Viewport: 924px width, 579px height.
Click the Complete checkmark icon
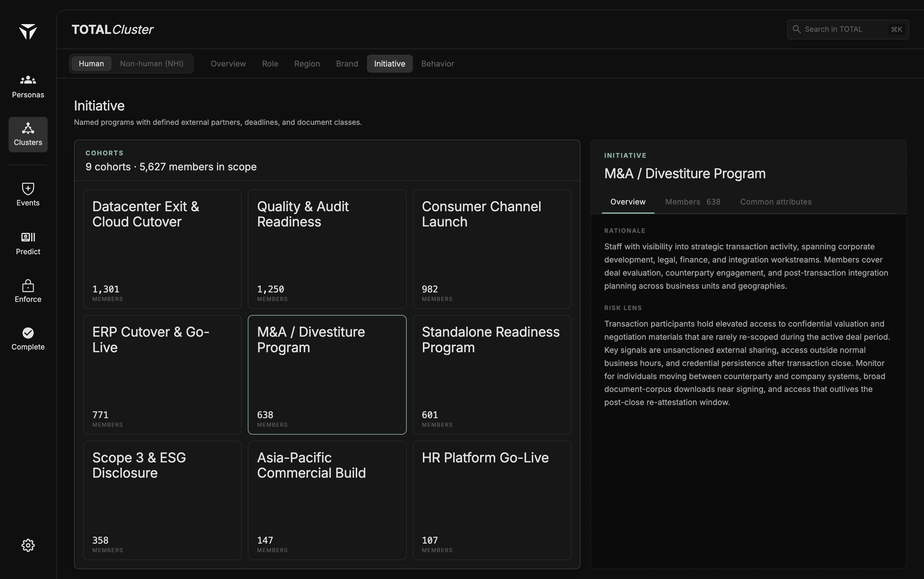point(28,333)
